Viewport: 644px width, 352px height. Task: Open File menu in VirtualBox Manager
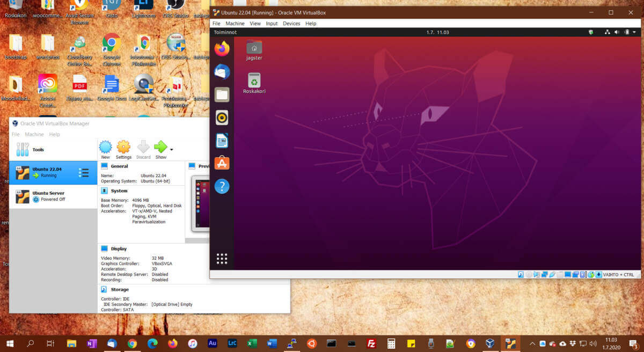click(x=16, y=134)
